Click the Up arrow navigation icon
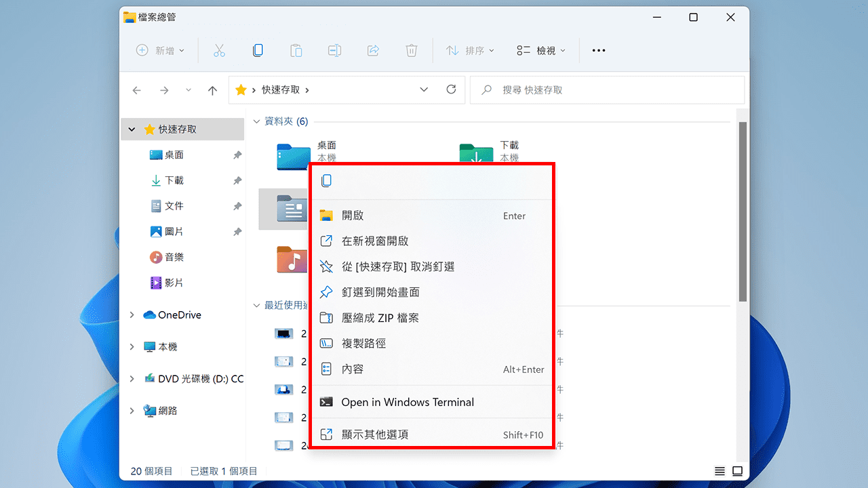Image resolution: width=868 pixels, height=488 pixels. pyautogui.click(x=212, y=90)
